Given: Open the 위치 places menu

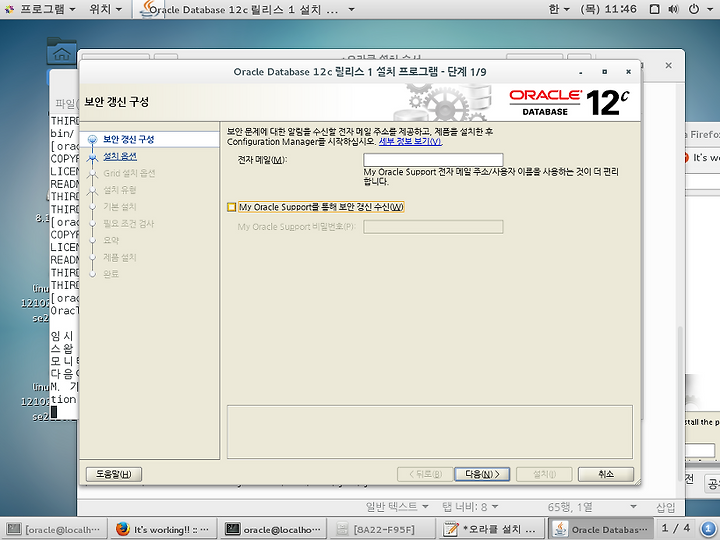Looking at the screenshot, I should 106,9.
